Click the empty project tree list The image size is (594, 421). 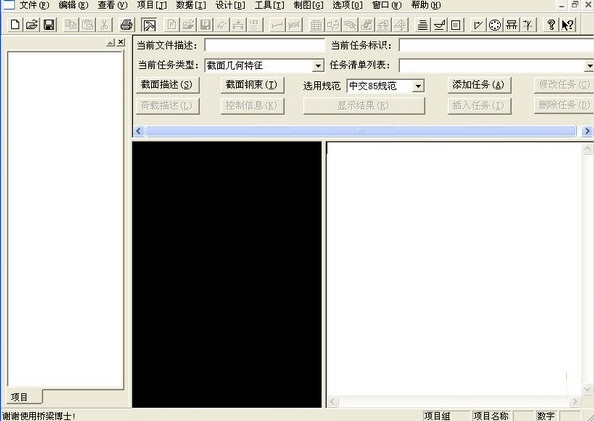pyautogui.click(x=65, y=220)
